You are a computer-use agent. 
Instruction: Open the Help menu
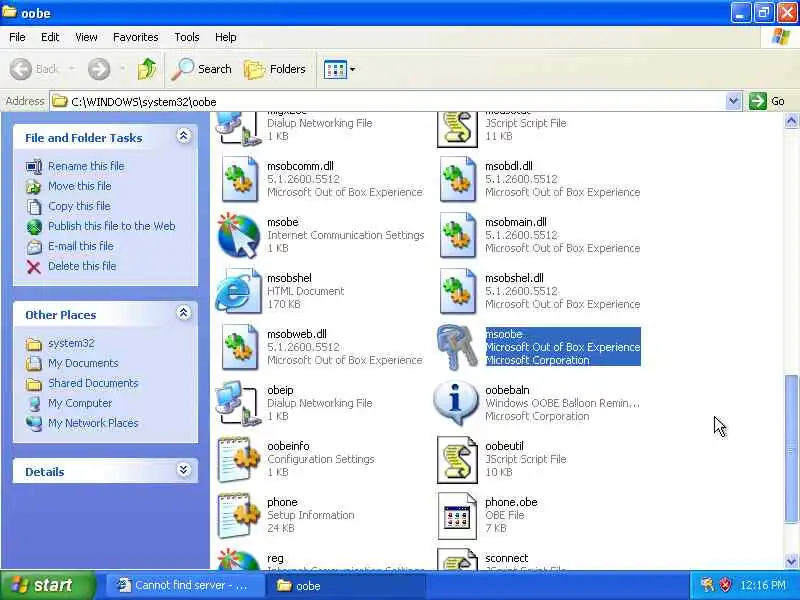pos(226,37)
